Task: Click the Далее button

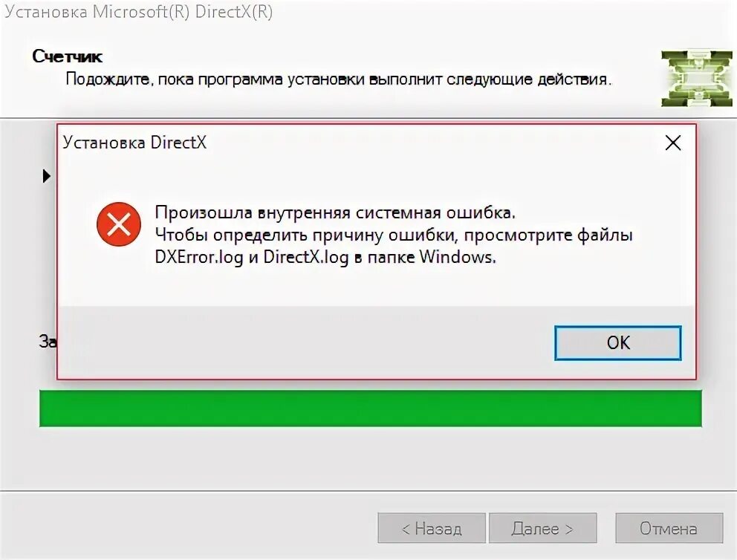Action: [542, 528]
